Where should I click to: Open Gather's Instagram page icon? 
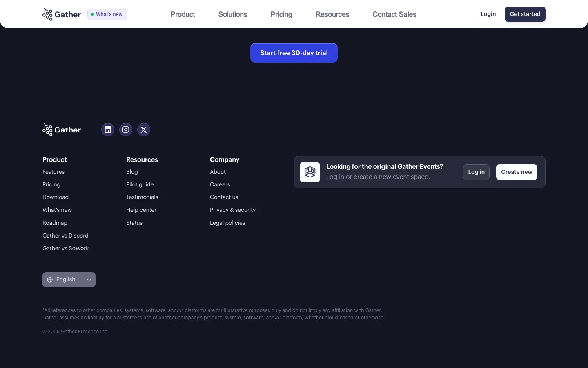[x=126, y=130]
